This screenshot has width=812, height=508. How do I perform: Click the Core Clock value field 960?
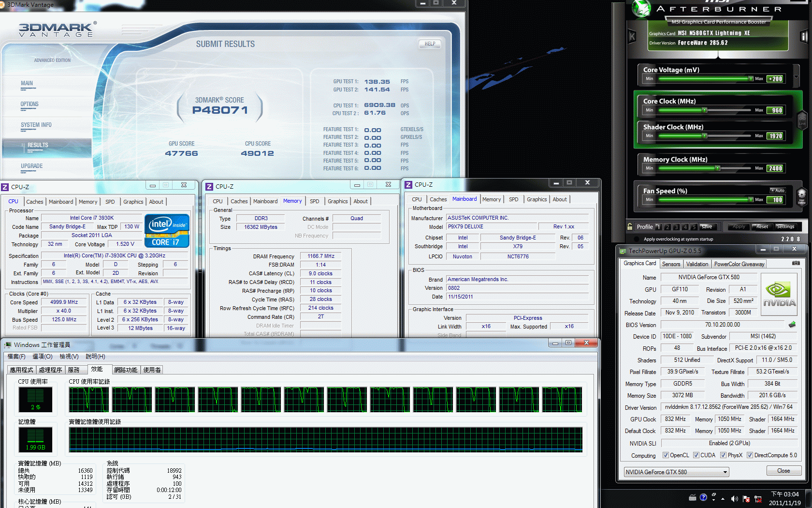[x=775, y=110]
